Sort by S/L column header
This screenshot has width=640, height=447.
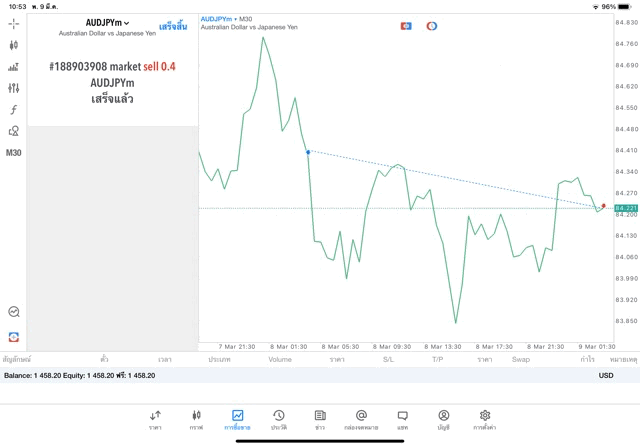point(389,360)
